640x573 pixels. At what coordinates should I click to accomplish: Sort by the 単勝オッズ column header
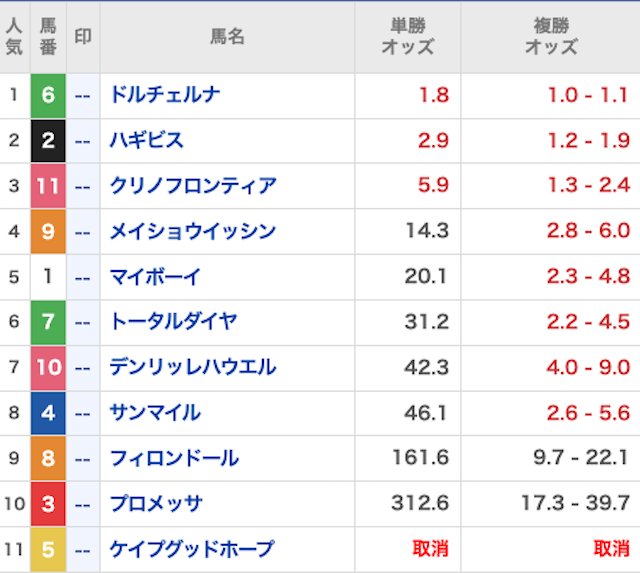407,37
